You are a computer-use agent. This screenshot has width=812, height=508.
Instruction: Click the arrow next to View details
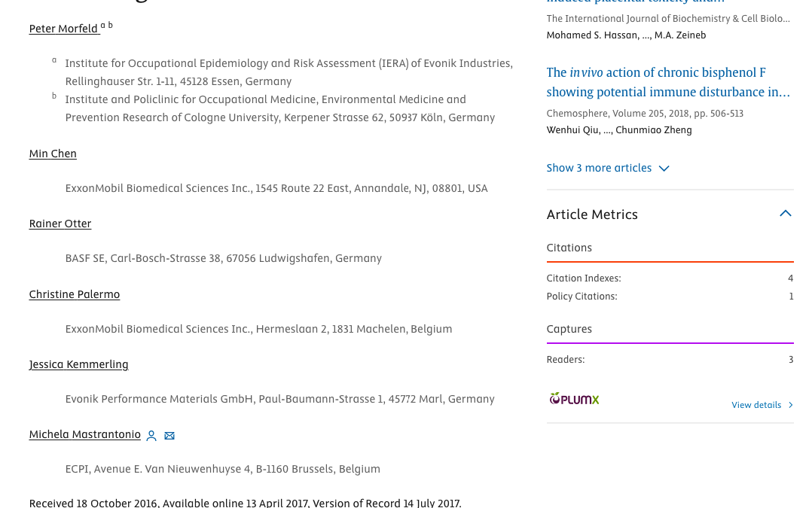(x=790, y=405)
